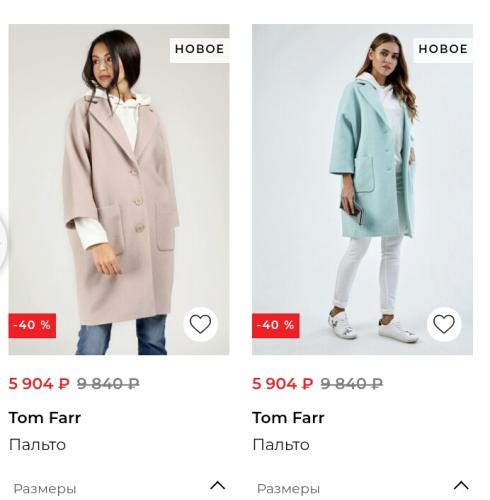Screen dimensions: 490x500
Task: Collapse sizes chevron under beige coat
Action: [x=218, y=486]
